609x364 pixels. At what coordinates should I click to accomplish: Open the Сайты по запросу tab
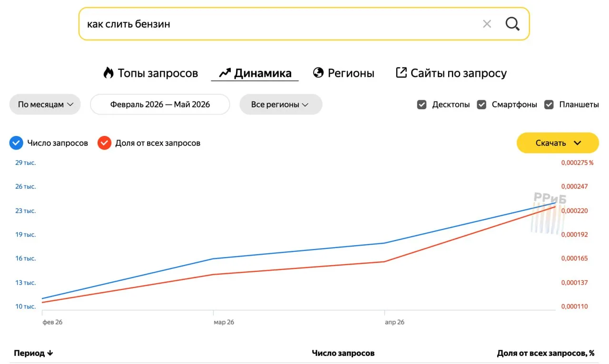click(x=451, y=73)
